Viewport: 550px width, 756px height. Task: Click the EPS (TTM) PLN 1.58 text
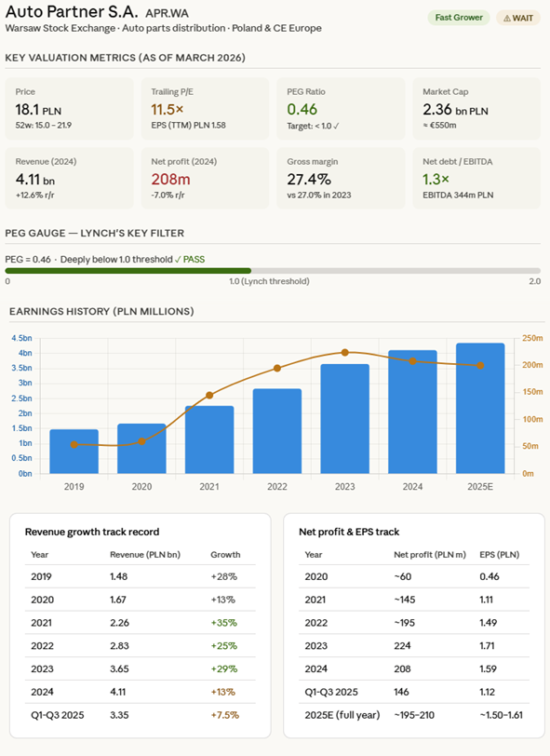(189, 126)
